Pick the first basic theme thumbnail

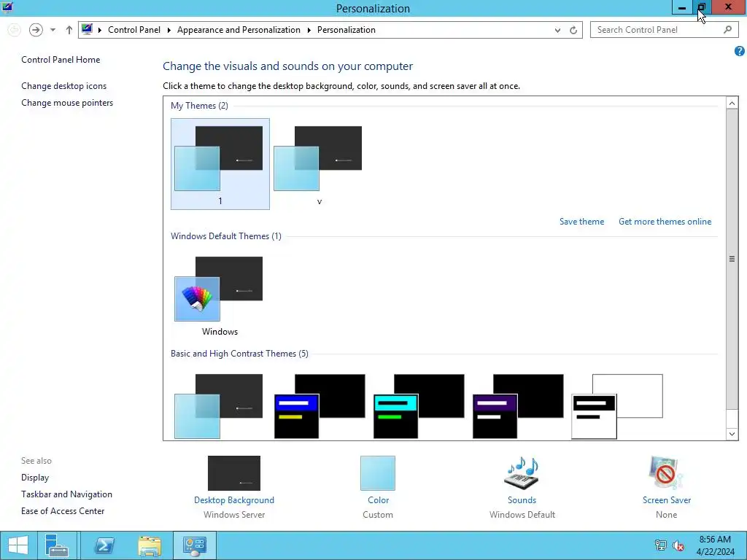click(x=219, y=406)
